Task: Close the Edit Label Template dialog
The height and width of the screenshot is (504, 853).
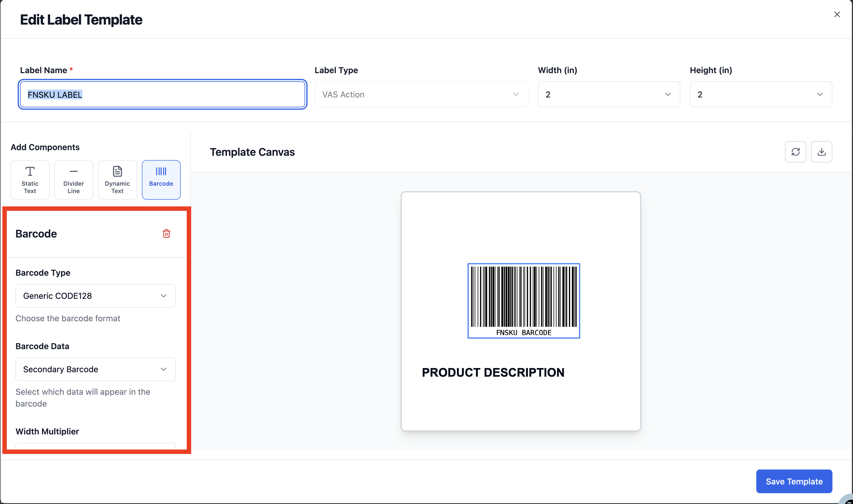Action: [x=837, y=14]
